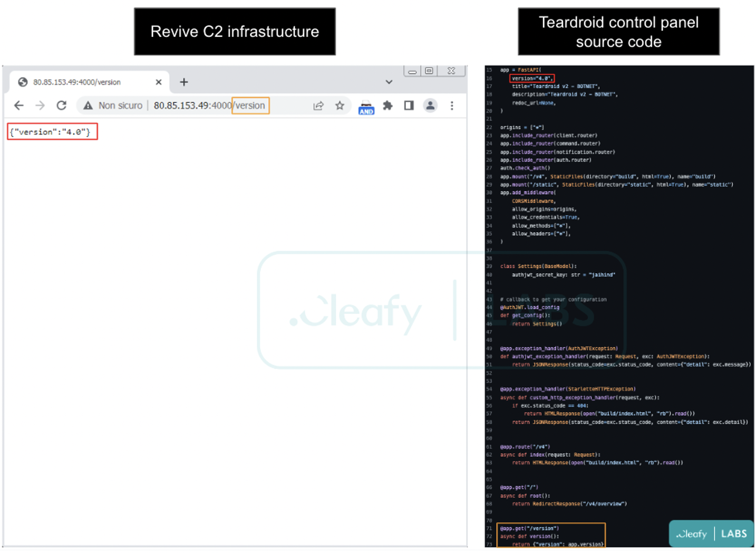This screenshot has width=756, height=553.
Task: Expand the tab search chevron
Action: pos(389,82)
